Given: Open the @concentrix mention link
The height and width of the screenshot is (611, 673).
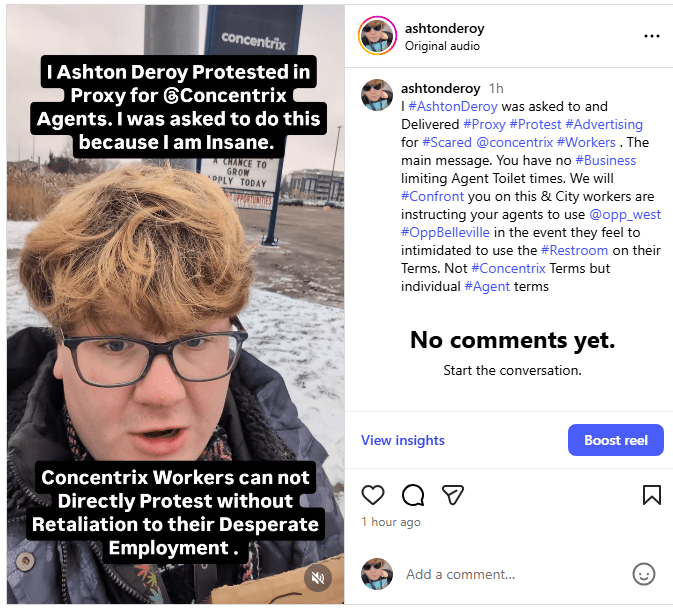Looking at the screenshot, I should tap(515, 142).
